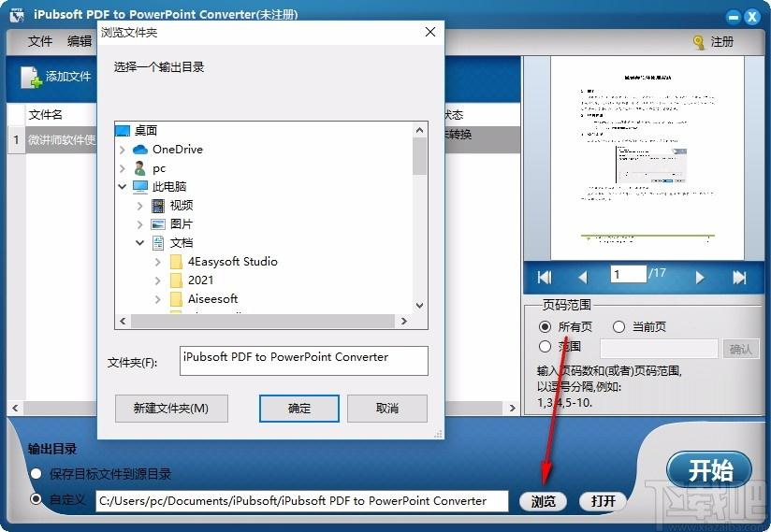
Task: Click the OneDrive cloud icon
Action: click(140, 150)
